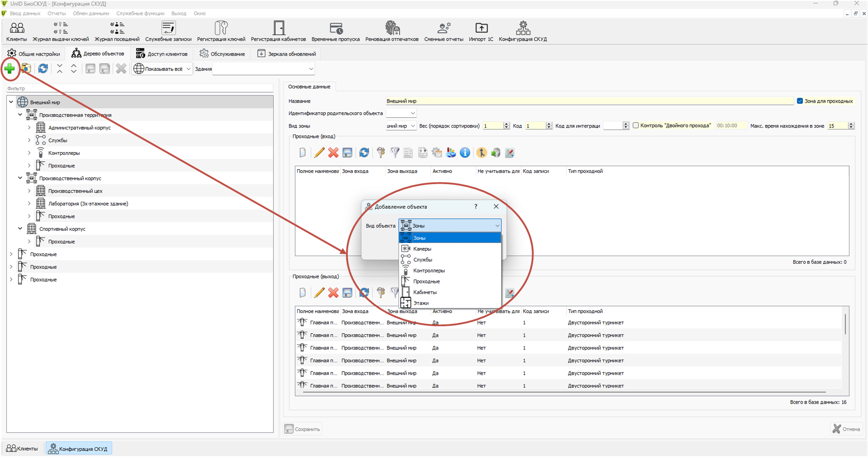Toggle the Зона для проходных checkbox
Screen dimensions: 868x457
click(x=800, y=101)
